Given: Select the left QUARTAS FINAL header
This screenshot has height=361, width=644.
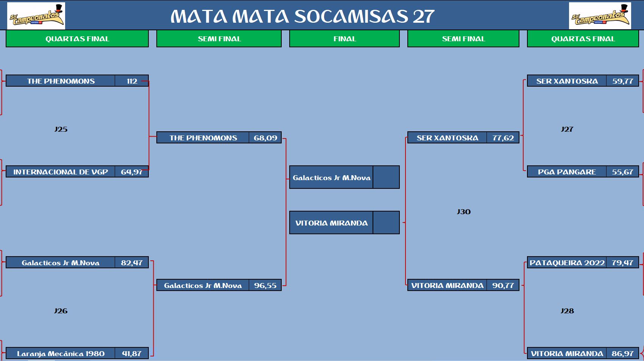Looking at the screenshot, I should coord(77,39).
